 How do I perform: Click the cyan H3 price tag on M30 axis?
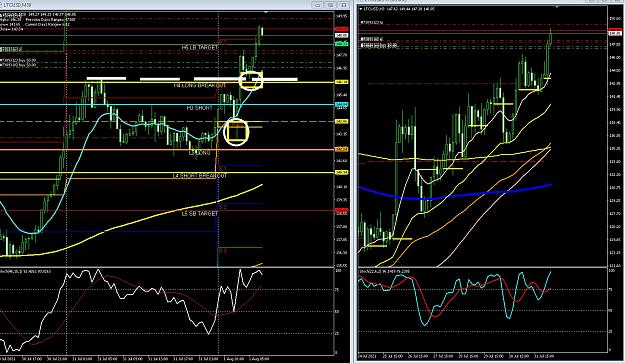(342, 104)
